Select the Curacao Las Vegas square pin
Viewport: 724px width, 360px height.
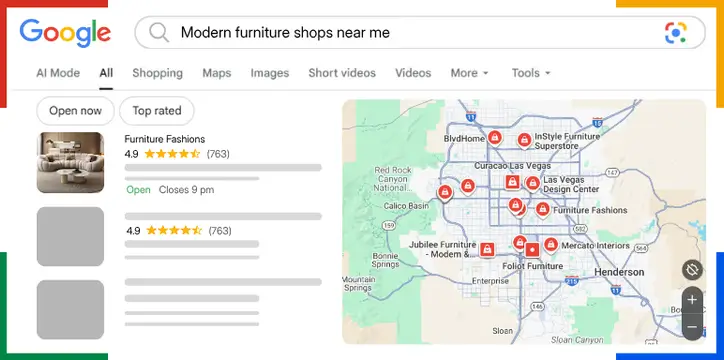[513, 182]
